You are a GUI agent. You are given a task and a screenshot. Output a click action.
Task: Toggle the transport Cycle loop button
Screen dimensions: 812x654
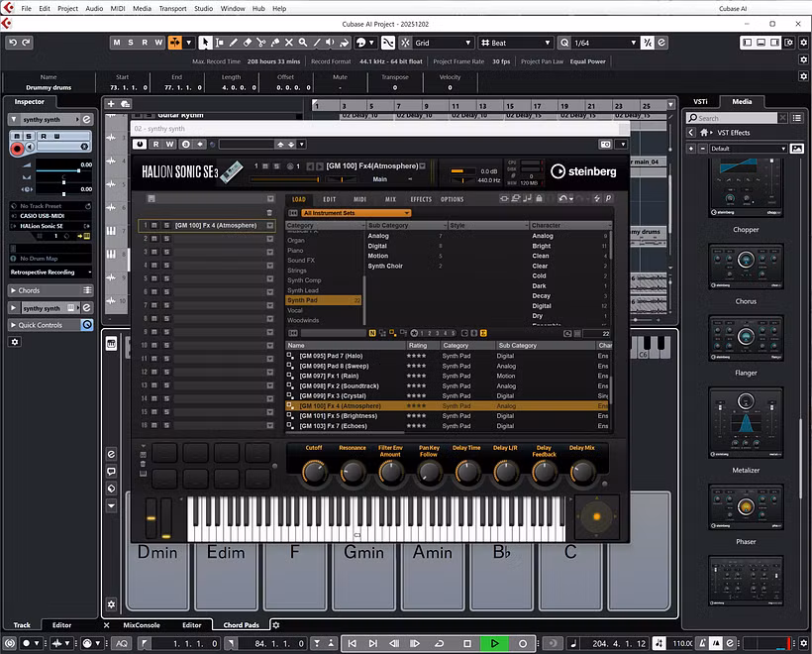point(439,643)
